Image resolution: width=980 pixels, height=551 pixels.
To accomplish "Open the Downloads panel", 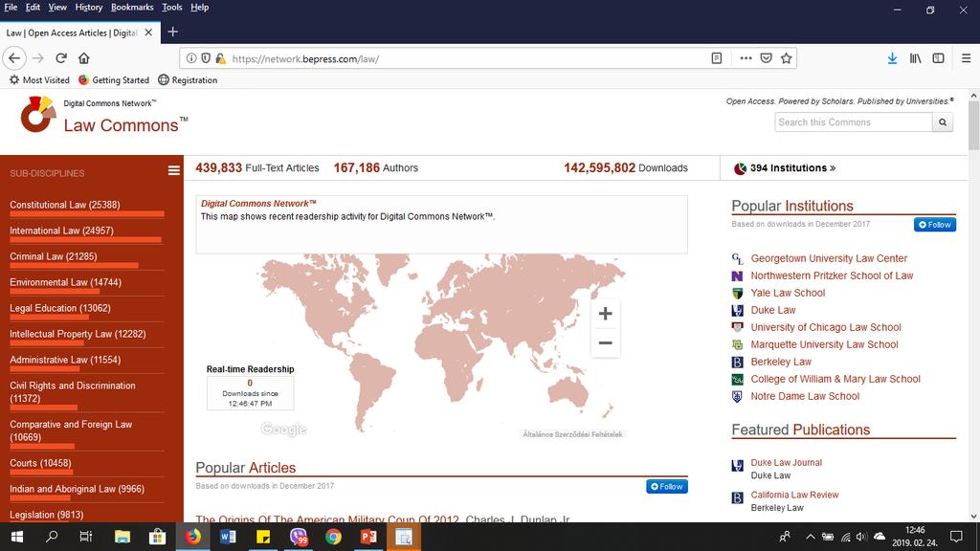I will 892,58.
